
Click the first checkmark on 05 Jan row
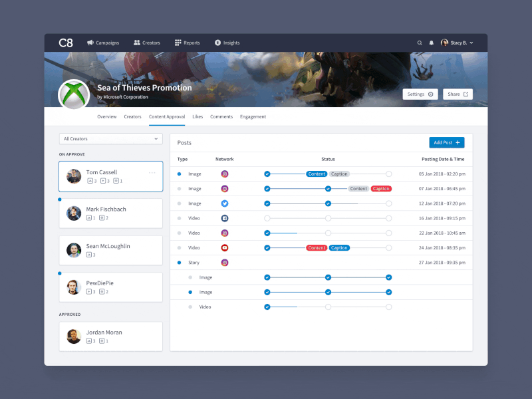267,174
